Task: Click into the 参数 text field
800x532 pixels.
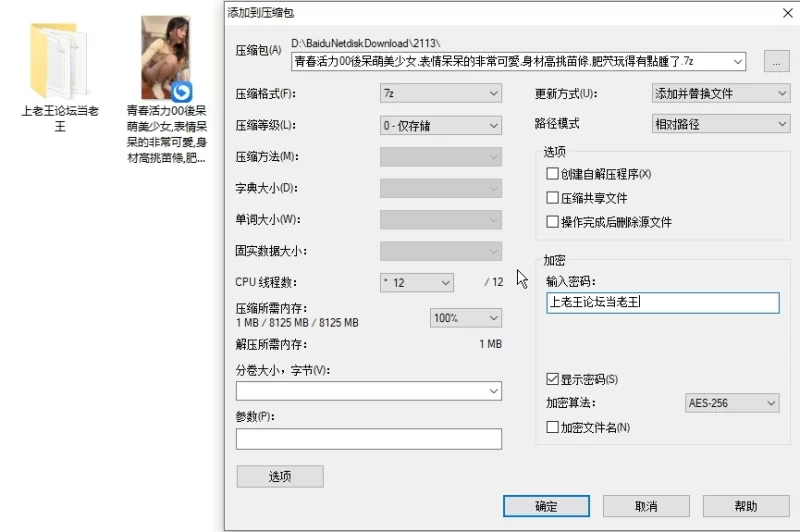Action: tap(368, 439)
